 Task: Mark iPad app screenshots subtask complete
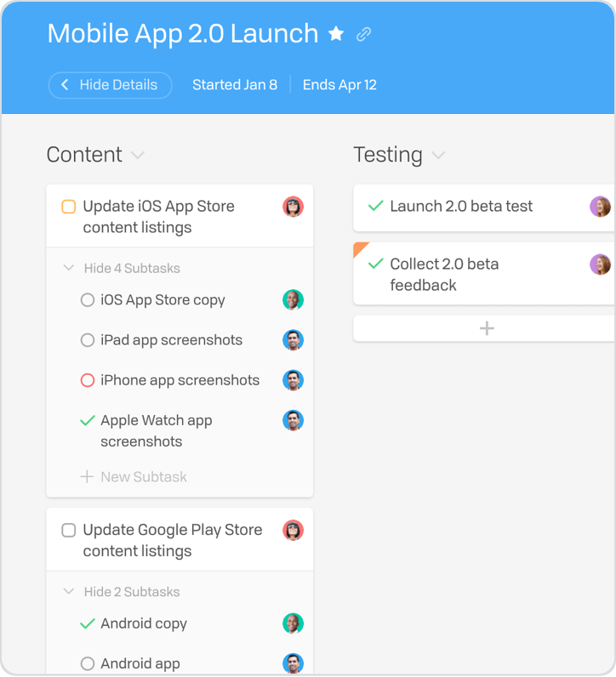(88, 340)
